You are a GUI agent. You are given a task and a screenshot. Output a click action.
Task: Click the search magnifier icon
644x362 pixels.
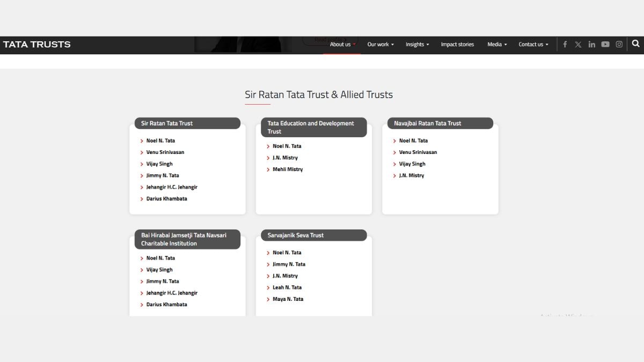635,44
